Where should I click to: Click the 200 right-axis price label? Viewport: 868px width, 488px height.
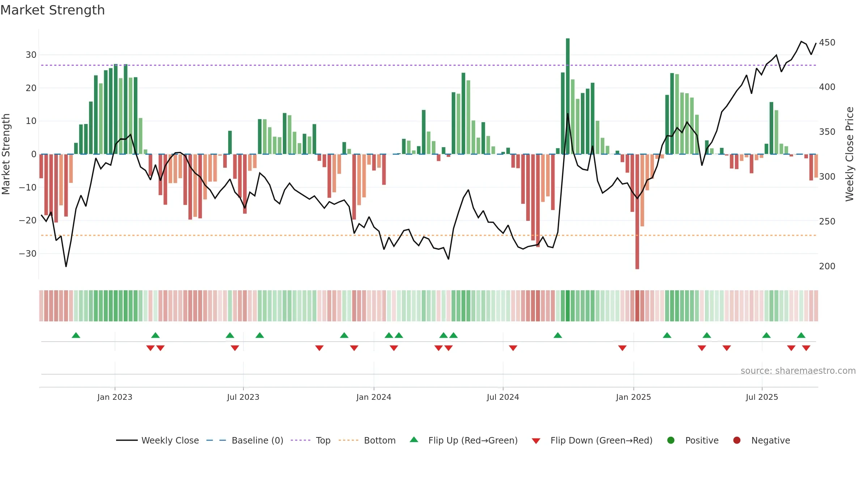pyautogui.click(x=827, y=266)
